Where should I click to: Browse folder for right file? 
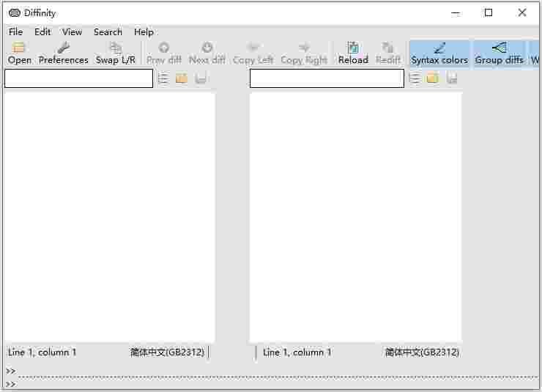[433, 78]
